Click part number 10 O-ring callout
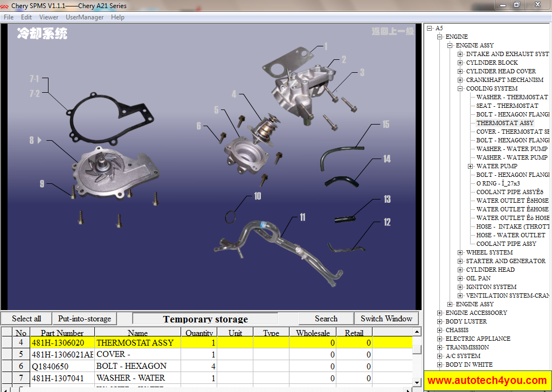The height and width of the screenshot is (392, 552). 257,196
